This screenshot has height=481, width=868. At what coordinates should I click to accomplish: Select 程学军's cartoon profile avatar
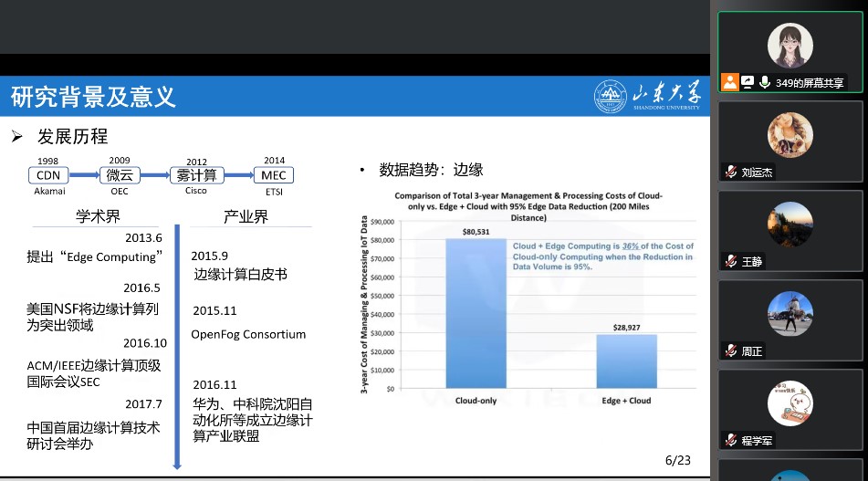790,403
